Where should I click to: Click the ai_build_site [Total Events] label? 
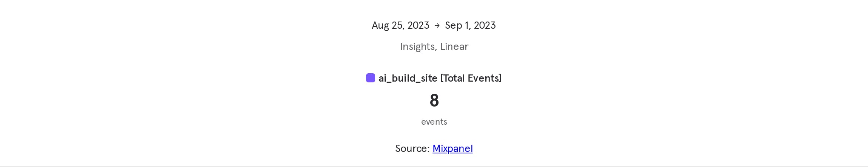click(440, 78)
